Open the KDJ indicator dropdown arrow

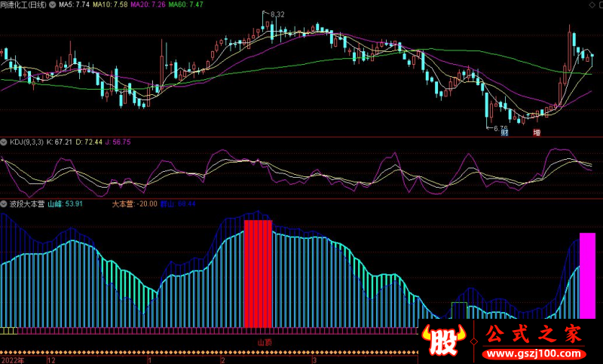[4, 142]
